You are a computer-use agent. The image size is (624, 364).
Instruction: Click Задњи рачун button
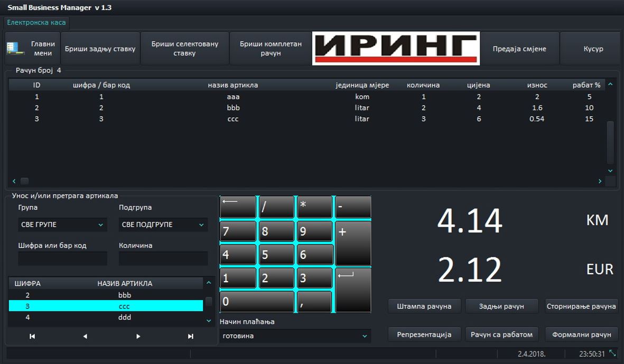coord(501,306)
